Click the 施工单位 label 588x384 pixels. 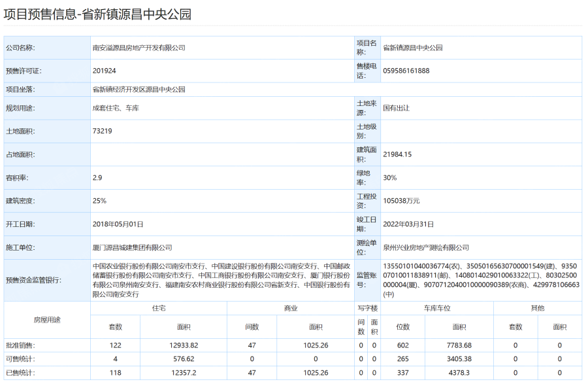(20, 247)
